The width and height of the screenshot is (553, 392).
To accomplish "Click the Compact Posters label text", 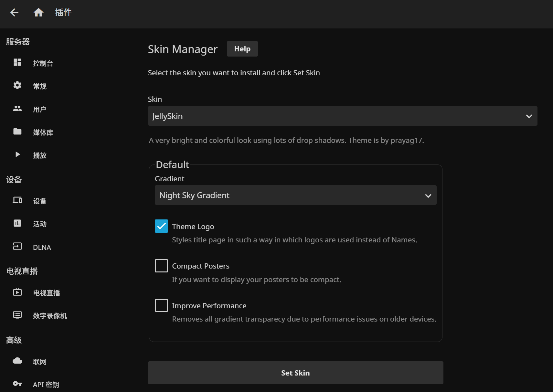I will (x=201, y=266).
